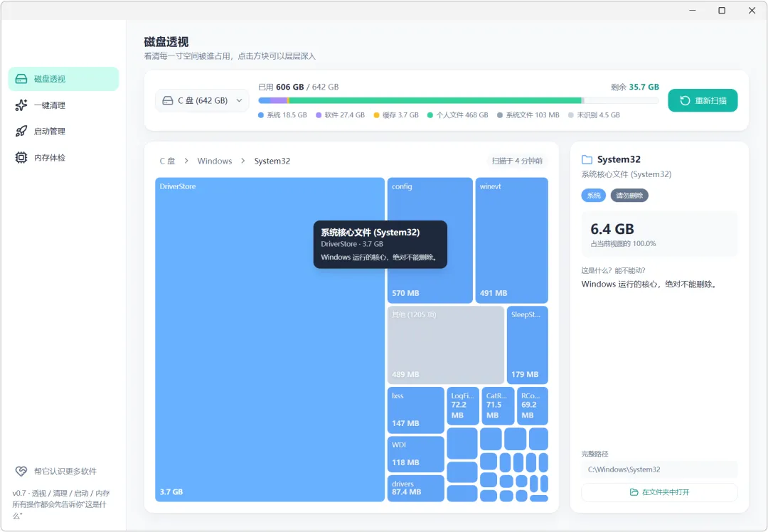Open the 一键清理 sidebar item

[63, 105]
